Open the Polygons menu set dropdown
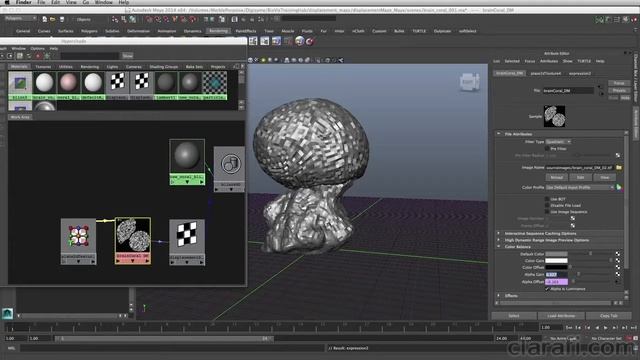The width and height of the screenshot is (640, 360). [20, 18]
